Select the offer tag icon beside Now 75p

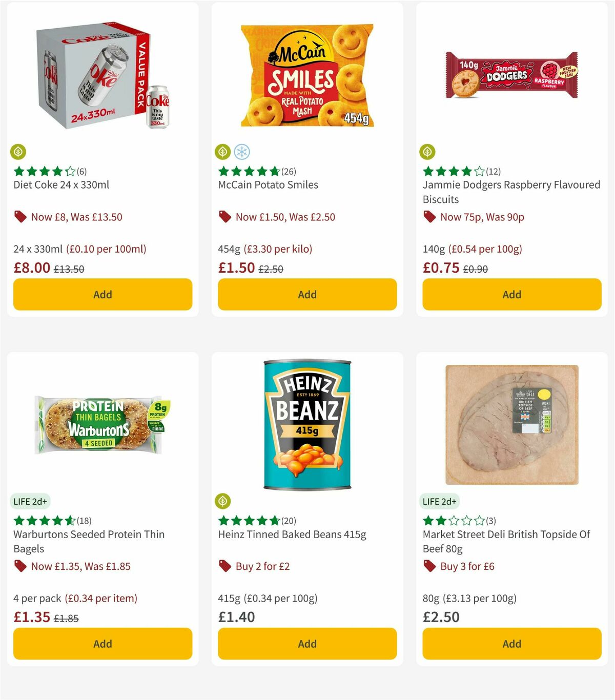[x=429, y=217]
